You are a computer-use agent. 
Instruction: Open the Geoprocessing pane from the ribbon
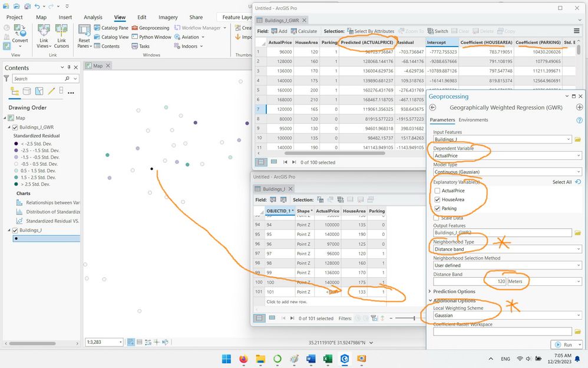pos(150,28)
